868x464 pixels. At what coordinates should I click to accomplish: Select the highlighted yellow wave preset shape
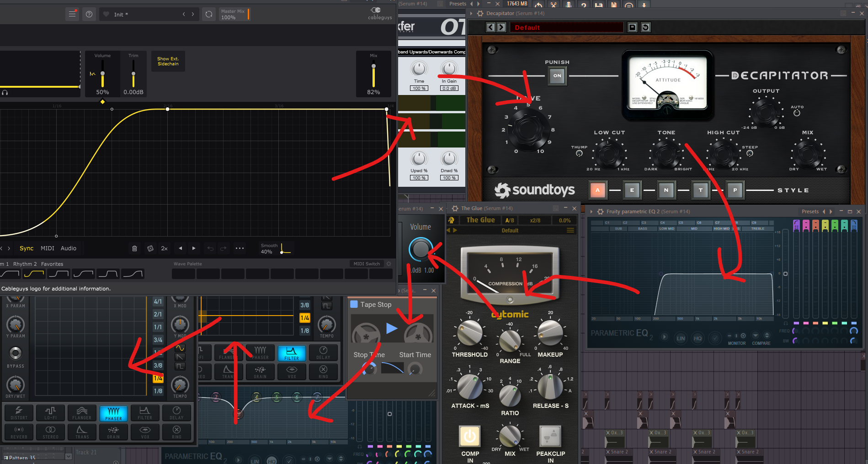tap(34, 274)
